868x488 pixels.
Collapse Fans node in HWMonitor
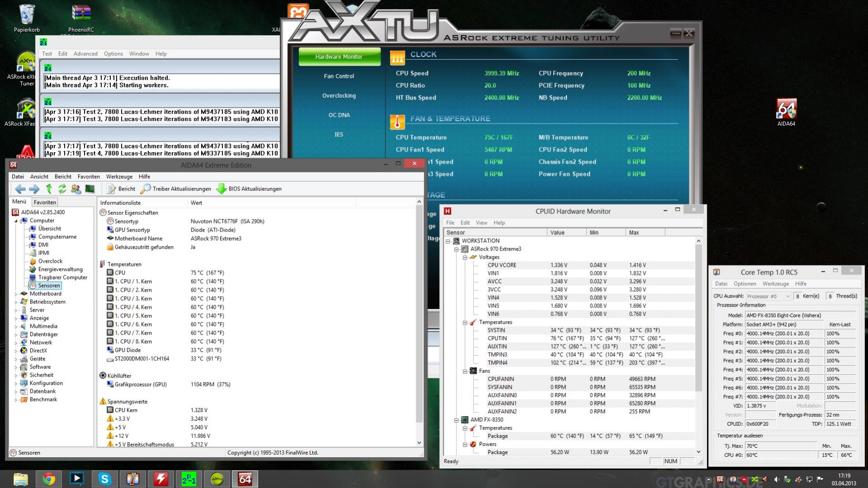(x=465, y=371)
